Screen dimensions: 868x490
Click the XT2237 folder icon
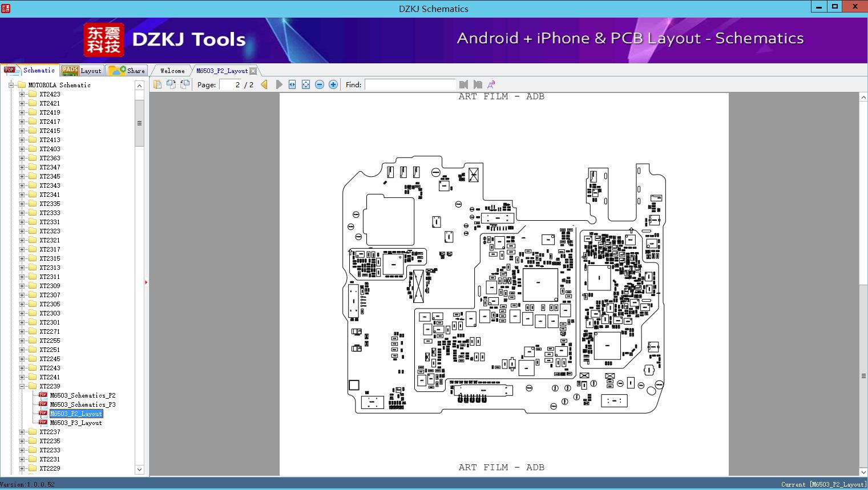coord(33,432)
